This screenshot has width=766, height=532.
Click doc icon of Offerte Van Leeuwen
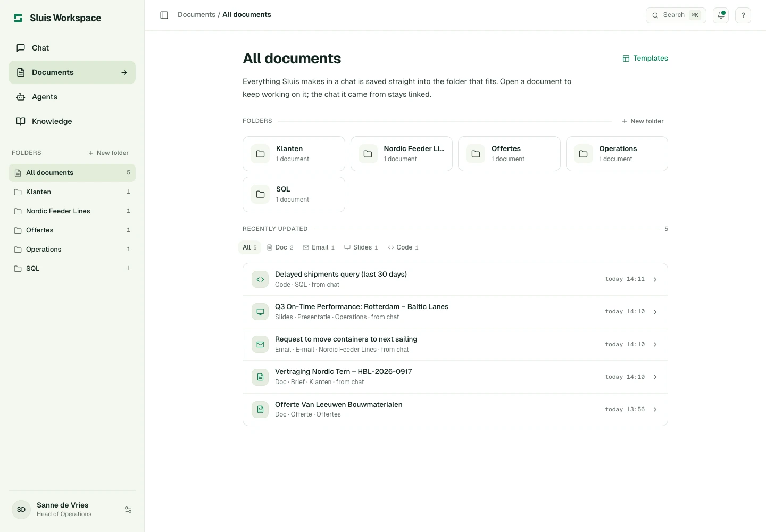tap(260, 409)
